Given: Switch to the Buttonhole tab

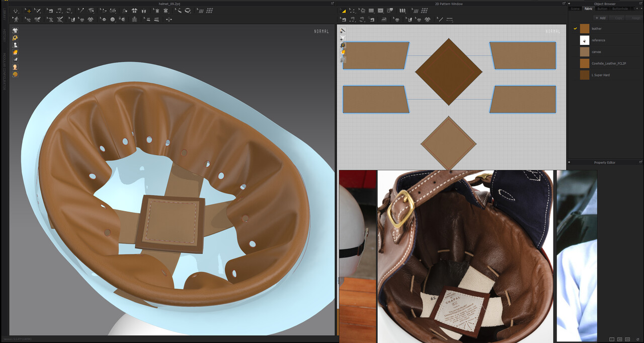Looking at the screenshot, I should pyautogui.click(x=620, y=9).
